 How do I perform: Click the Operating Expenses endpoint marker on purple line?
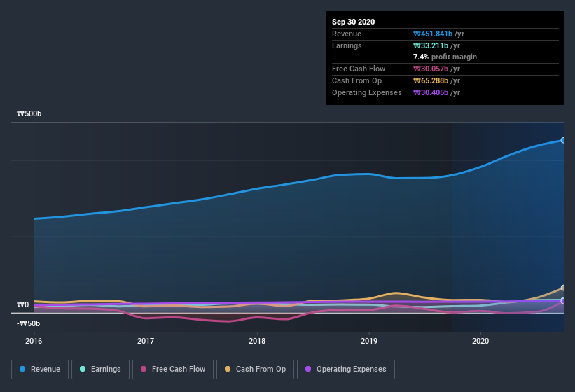(x=563, y=301)
